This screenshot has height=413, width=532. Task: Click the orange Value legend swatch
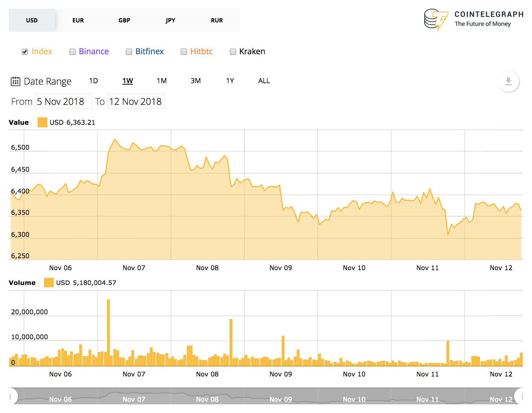coord(42,122)
